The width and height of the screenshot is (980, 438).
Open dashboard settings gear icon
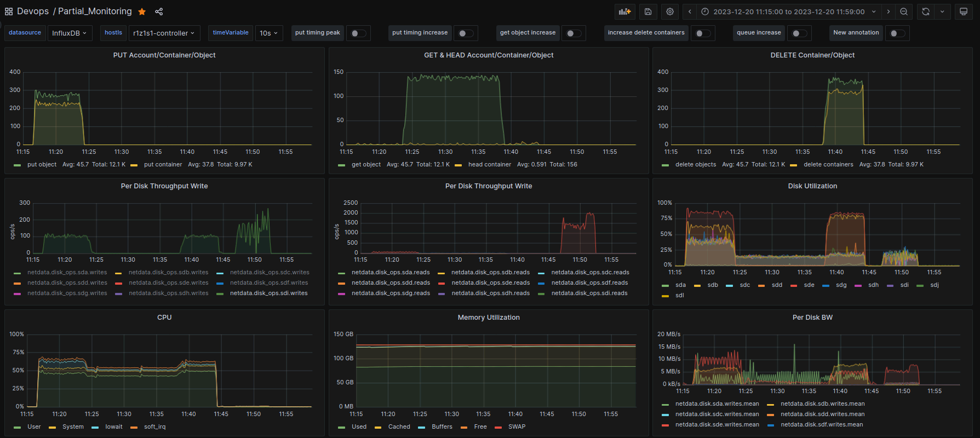[x=670, y=11]
